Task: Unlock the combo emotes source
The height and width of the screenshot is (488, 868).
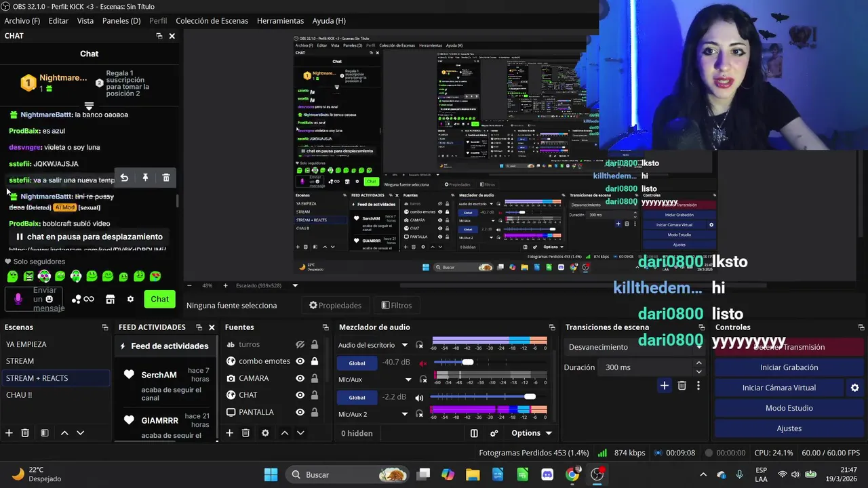Action: pyautogui.click(x=315, y=361)
